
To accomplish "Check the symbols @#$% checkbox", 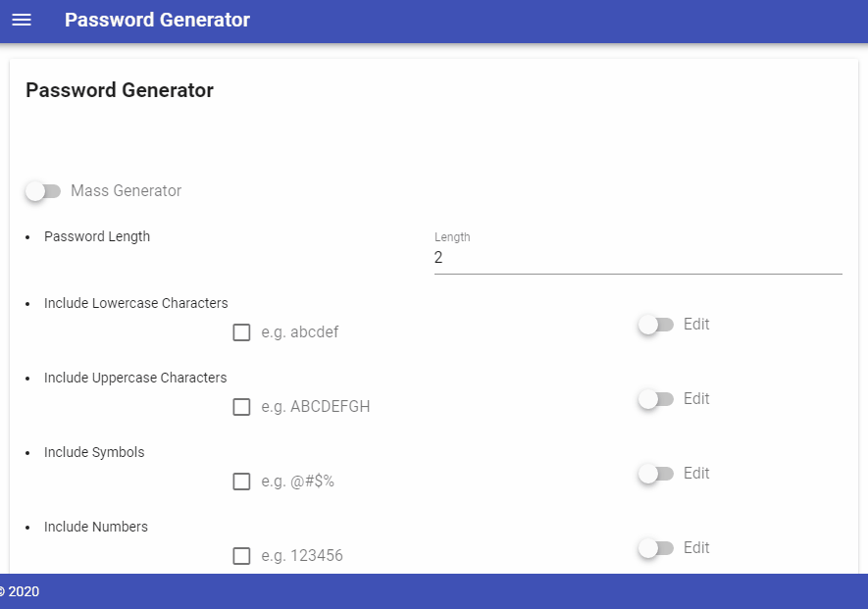I will point(241,482).
